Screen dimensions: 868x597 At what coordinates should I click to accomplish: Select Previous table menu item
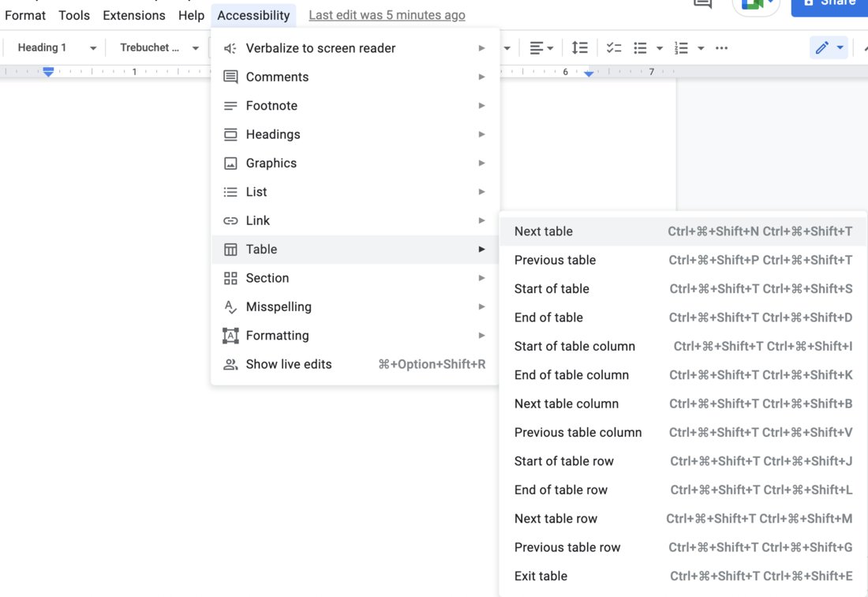click(x=683, y=261)
